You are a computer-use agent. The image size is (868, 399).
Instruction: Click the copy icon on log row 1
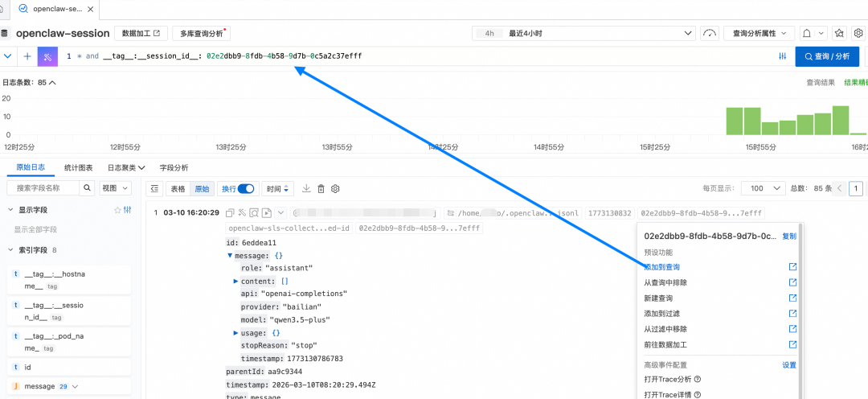pyautogui.click(x=231, y=213)
